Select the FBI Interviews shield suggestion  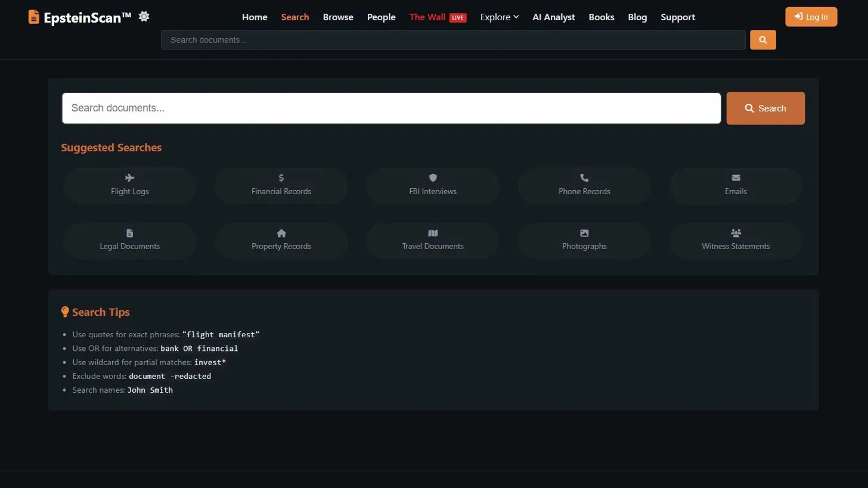click(433, 186)
